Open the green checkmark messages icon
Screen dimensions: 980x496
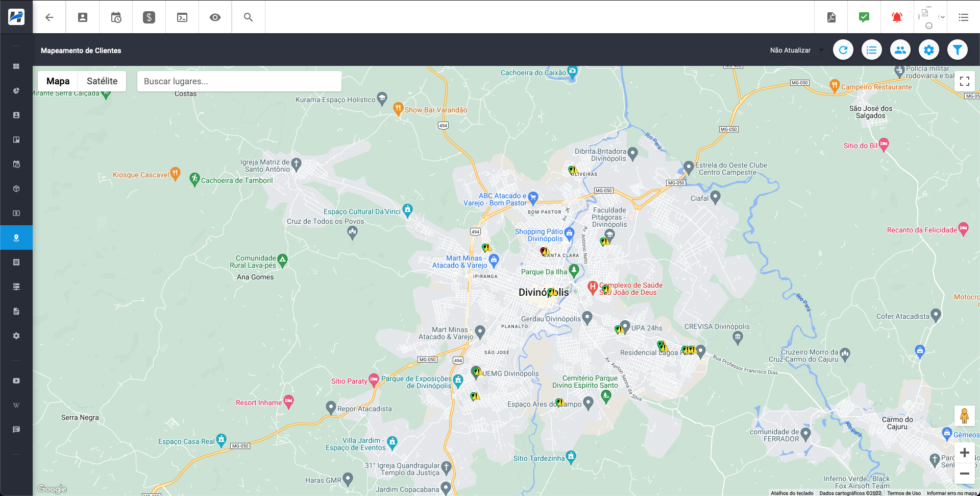[x=864, y=17]
